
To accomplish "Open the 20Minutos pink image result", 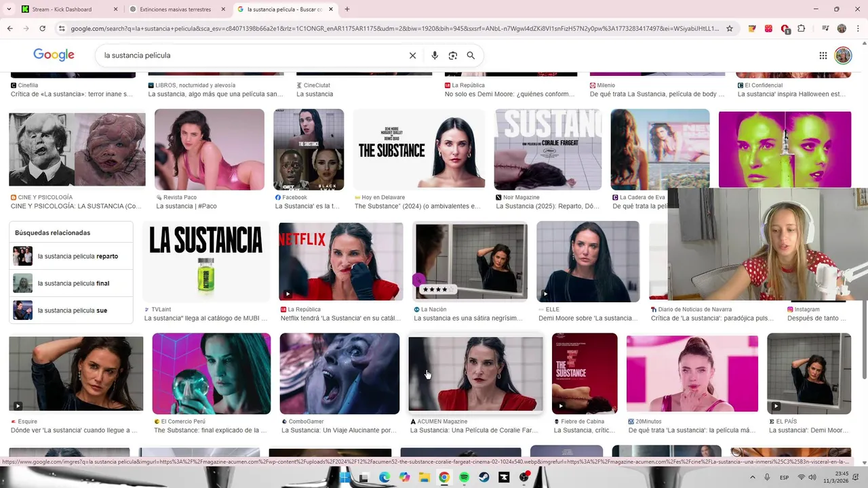I will coord(692,373).
